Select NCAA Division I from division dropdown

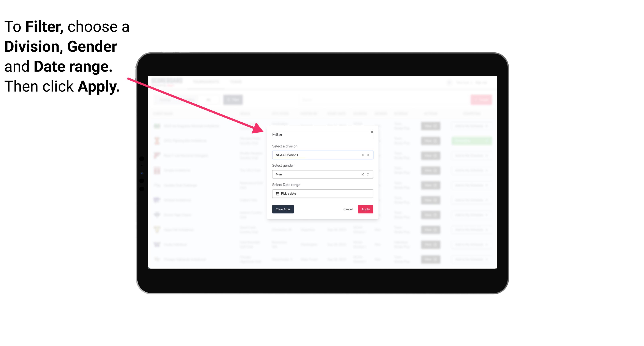[x=322, y=155]
